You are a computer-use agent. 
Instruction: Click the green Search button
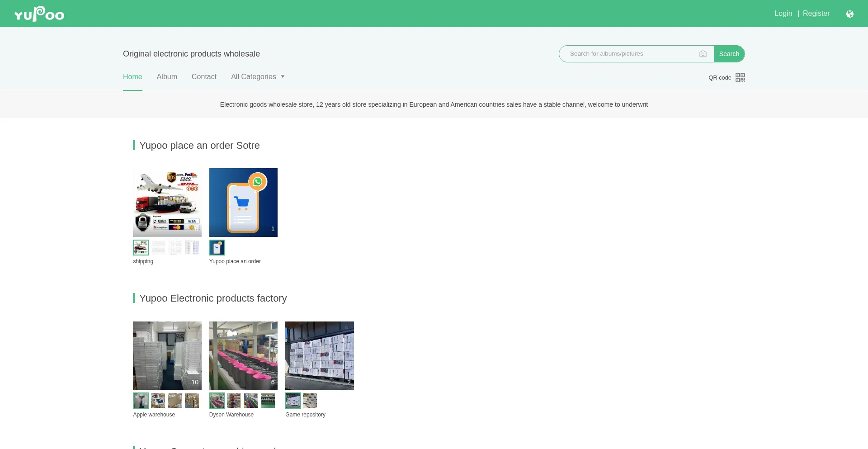click(729, 54)
